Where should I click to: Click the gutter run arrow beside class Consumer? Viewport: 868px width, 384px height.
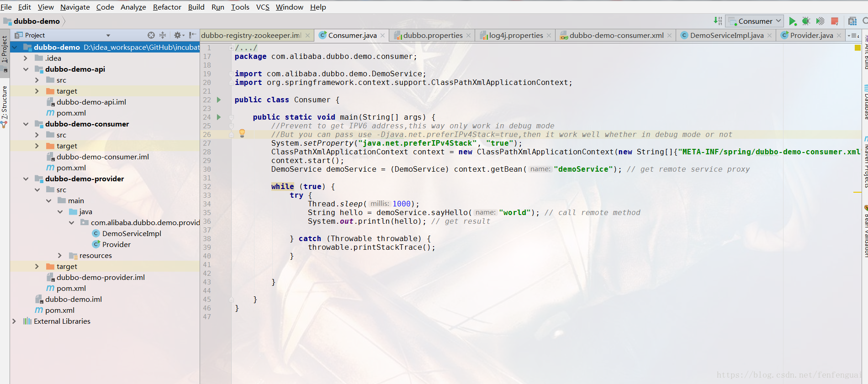(x=219, y=100)
